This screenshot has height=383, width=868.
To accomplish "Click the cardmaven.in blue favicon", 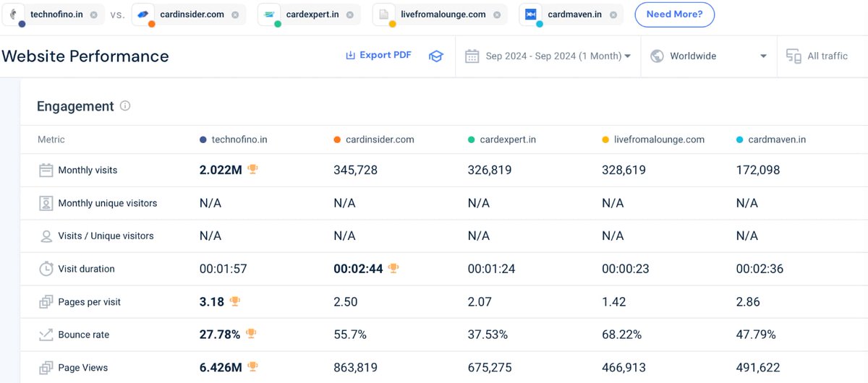I will [530, 14].
